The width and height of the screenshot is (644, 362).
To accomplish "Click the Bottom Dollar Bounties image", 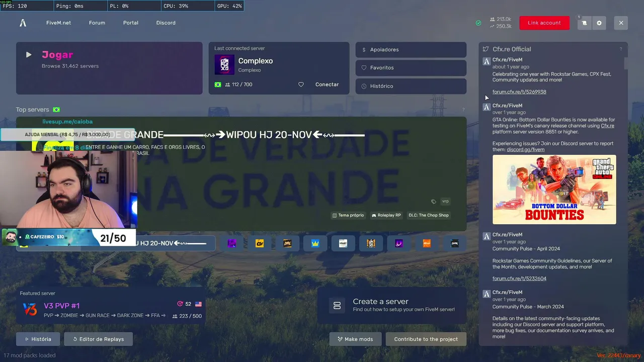I will pos(554,190).
